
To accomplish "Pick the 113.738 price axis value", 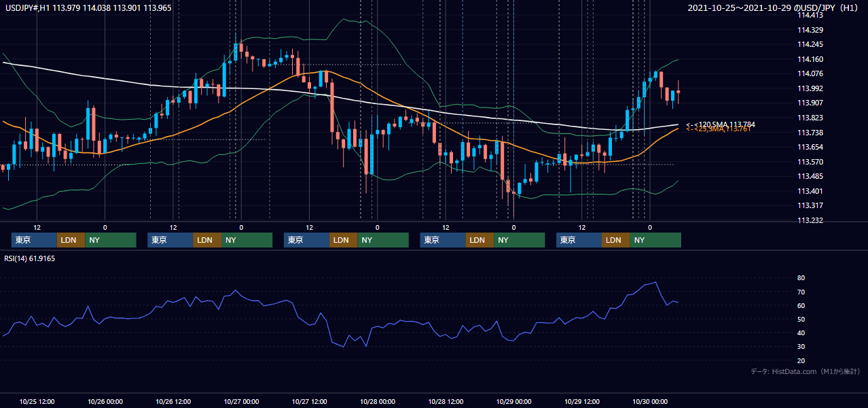I will point(810,133).
